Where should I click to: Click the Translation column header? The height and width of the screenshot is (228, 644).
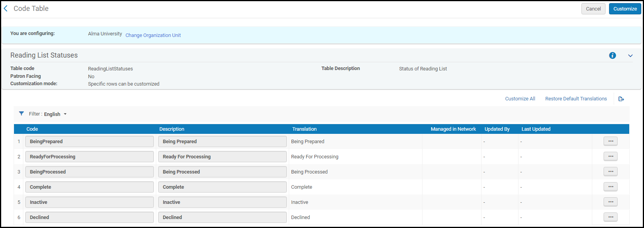point(304,129)
